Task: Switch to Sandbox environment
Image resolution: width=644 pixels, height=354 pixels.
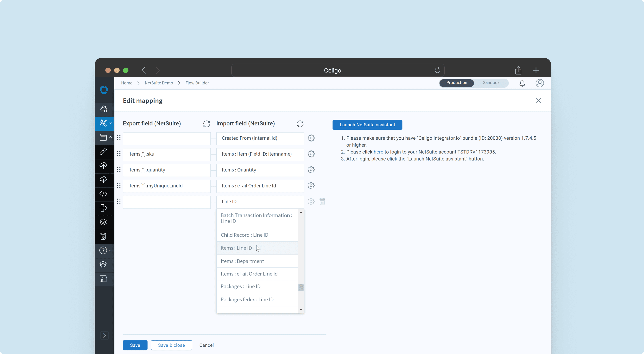Action: click(491, 83)
